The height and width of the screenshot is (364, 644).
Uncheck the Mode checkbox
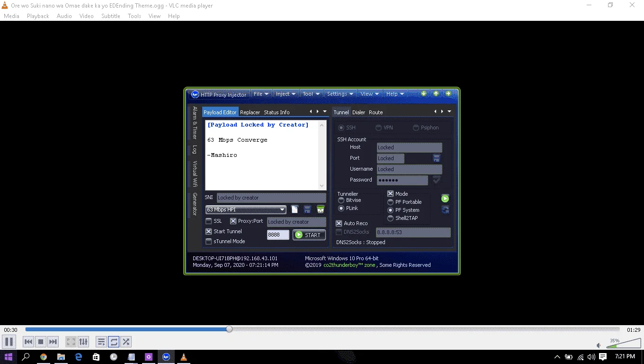click(390, 193)
